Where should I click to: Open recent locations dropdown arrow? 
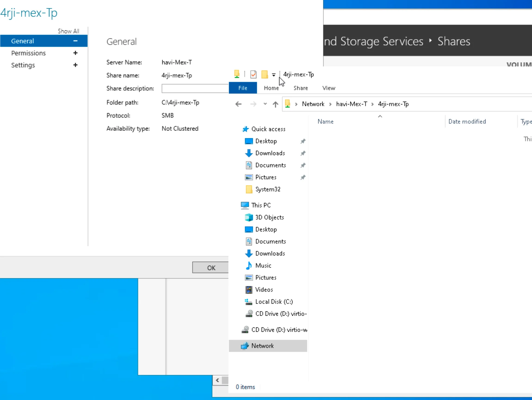265,104
